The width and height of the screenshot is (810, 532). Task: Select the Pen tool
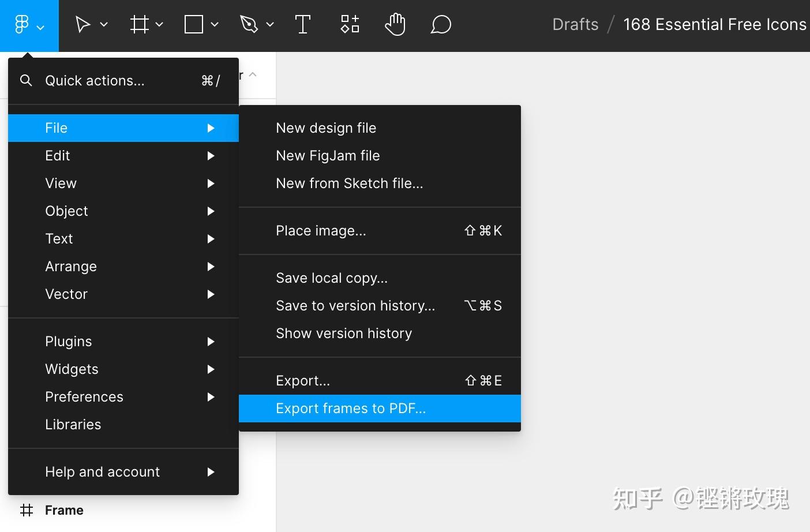(249, 24)
